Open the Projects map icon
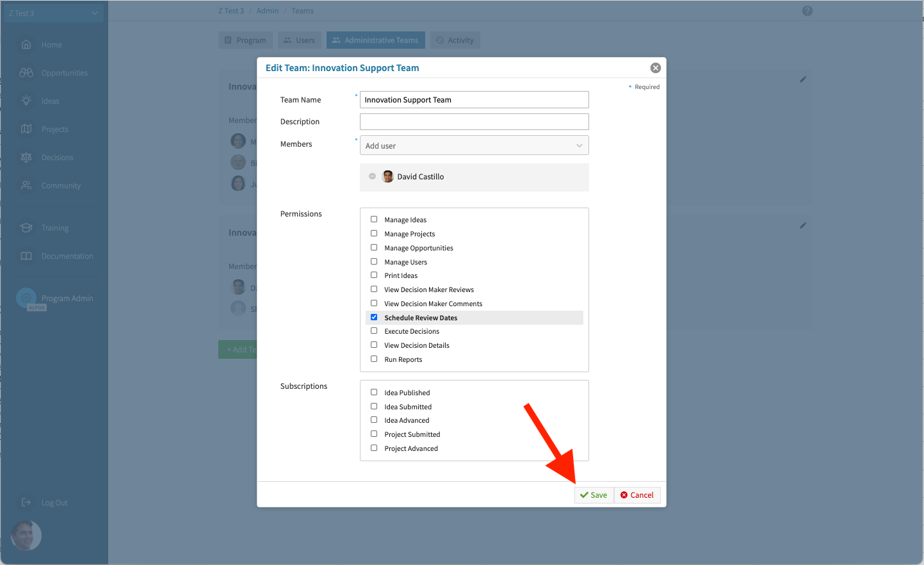The image size is (924, 565). (x=26, y=129)
